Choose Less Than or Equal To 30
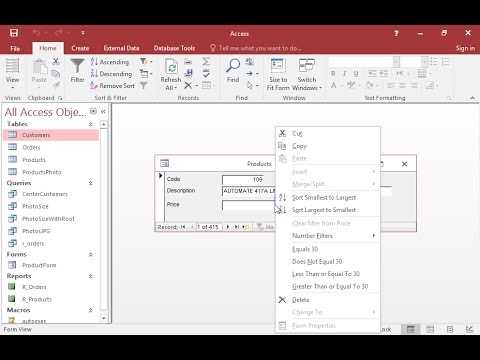 [328, 274]
